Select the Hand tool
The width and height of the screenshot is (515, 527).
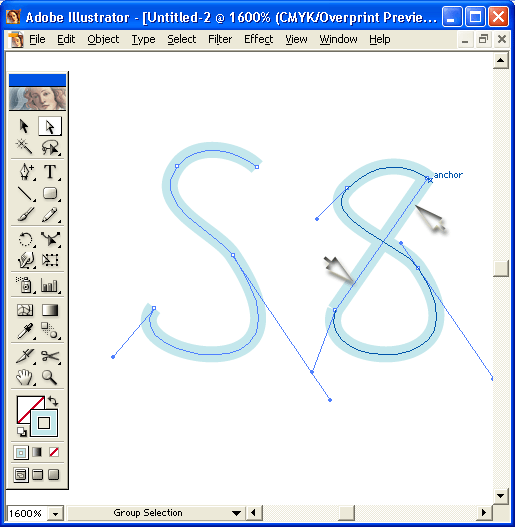coord(25,377)
